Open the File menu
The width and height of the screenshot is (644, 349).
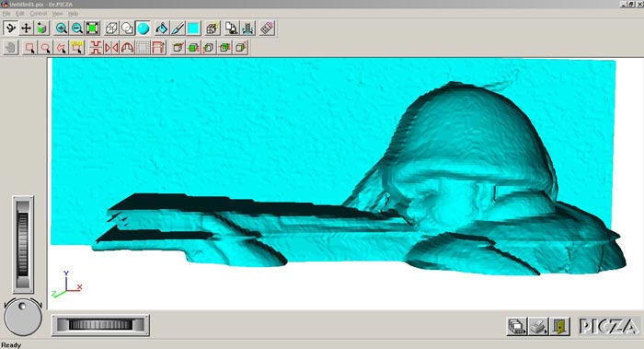[6, 14]
